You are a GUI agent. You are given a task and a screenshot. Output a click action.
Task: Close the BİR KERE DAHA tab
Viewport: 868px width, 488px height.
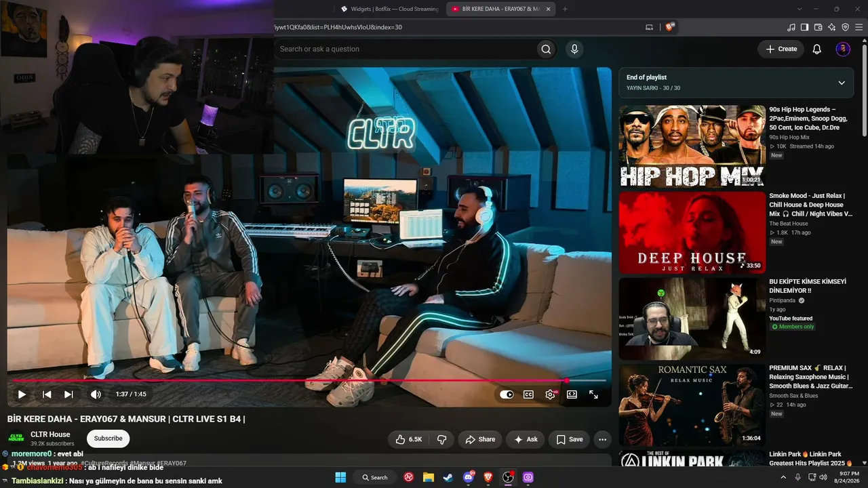pos(548,9)
